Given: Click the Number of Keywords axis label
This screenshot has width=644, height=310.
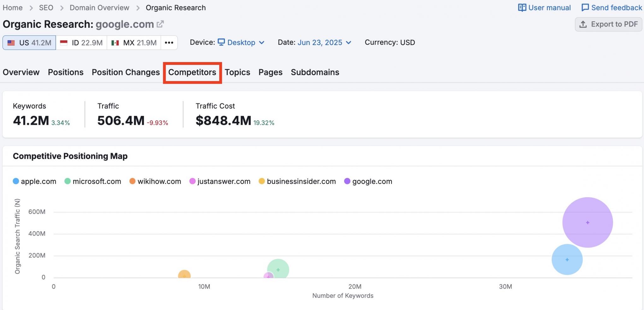Looking at the screenshot, I should (343, 296).
